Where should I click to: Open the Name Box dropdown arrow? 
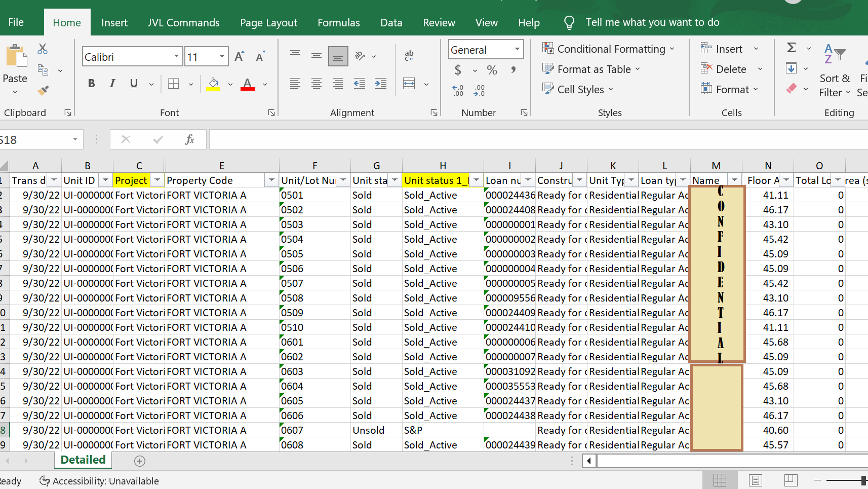click(x=75, y=139)
